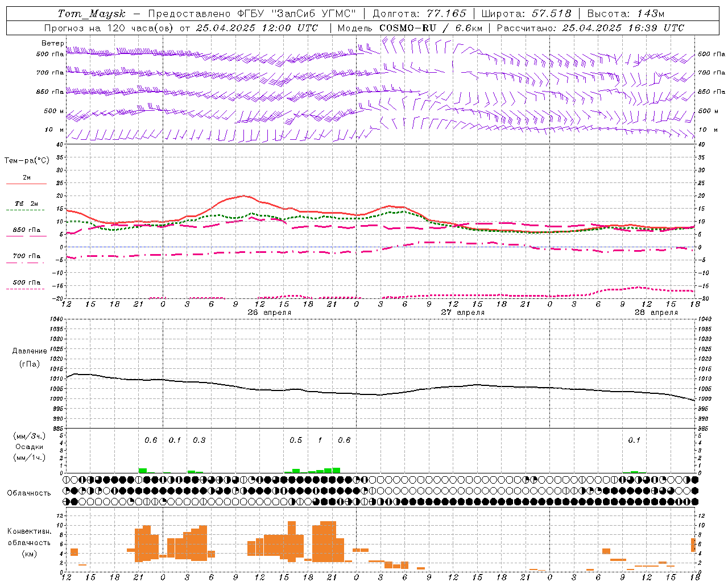The height and width of the screenshot is (582, 728).
Task: Click the (км) convective height unit label
Action: (x=29, y=554)
